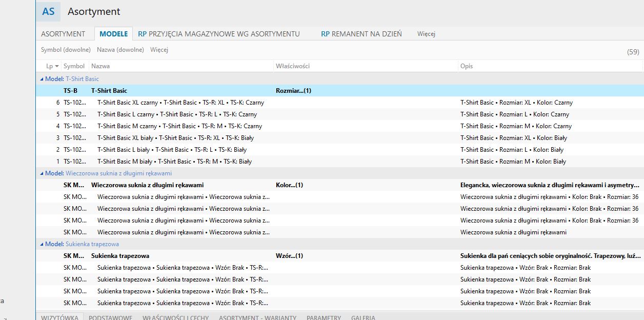Open the WIZYTÓWKA bottom tab
644x320 pixels.
tap(59, 317)
